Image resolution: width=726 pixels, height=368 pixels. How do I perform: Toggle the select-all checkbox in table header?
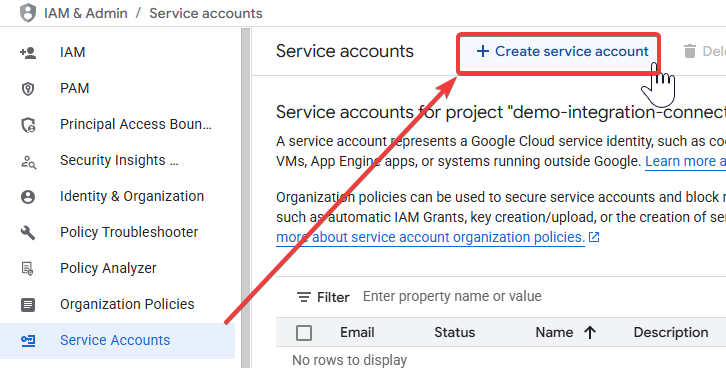304,333
